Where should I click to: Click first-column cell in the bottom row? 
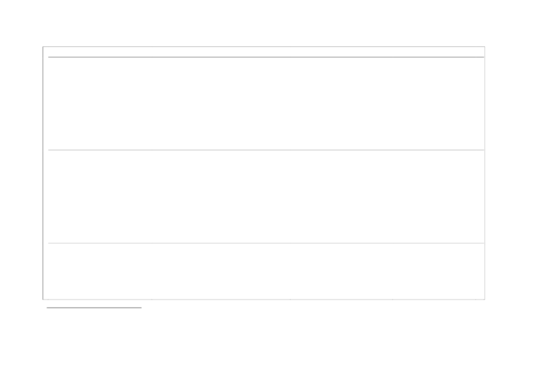tap(100, 271)
